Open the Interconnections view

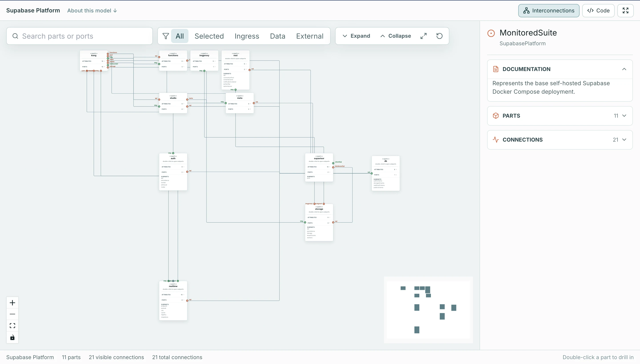pos(548,10)
